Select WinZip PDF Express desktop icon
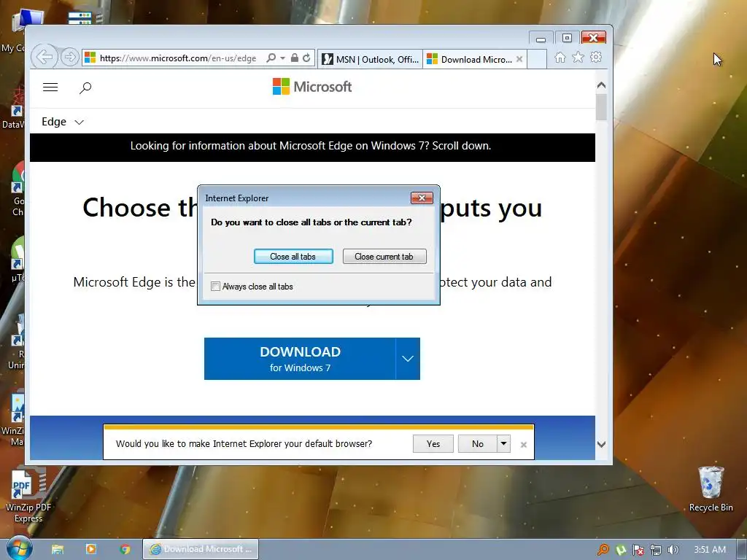Image resolution: width=747 pixels, height=560 pixels. tap(28, 495)
